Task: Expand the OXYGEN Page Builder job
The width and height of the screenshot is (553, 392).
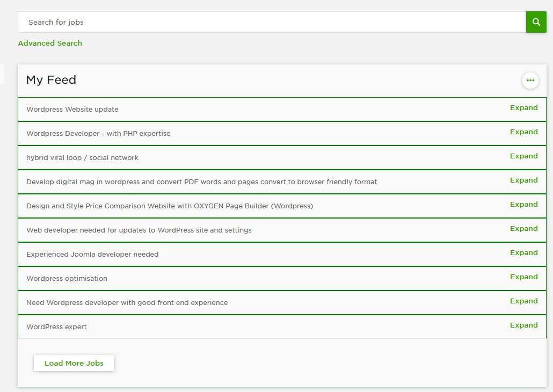Action: tap(523, 204)
